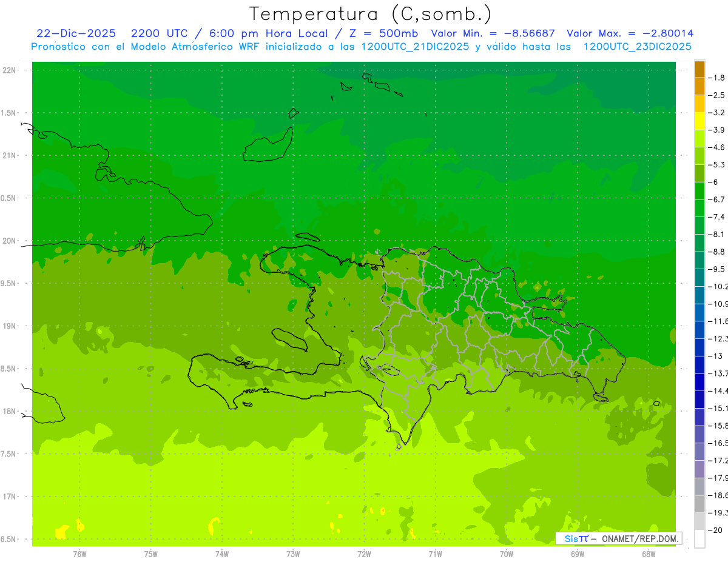Image resolution: width=728 pixels, height=562 pixels.
Task: Click the "-4.6" color scale label
Action: pos(717,147)
